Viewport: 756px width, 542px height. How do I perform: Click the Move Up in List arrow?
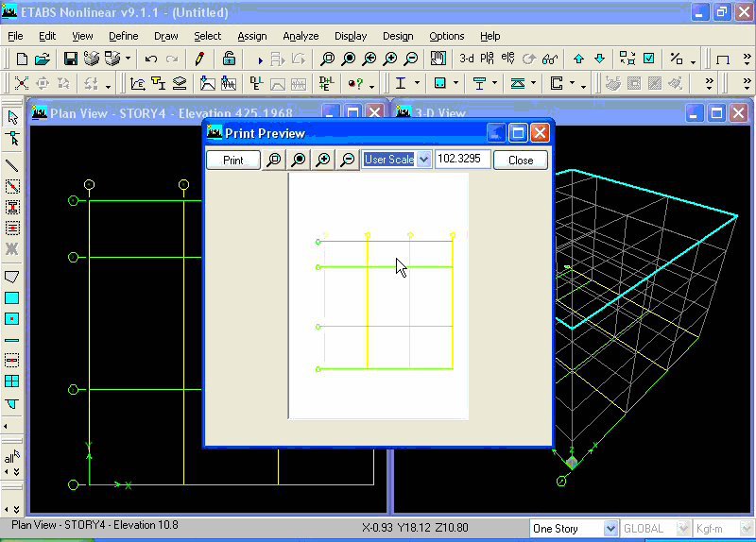[578, 59]
